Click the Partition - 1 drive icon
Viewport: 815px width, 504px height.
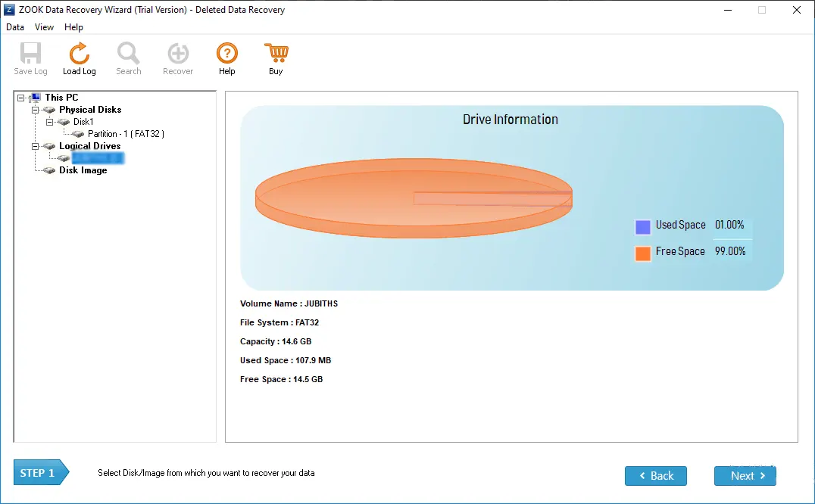click(x=78, y=134)
